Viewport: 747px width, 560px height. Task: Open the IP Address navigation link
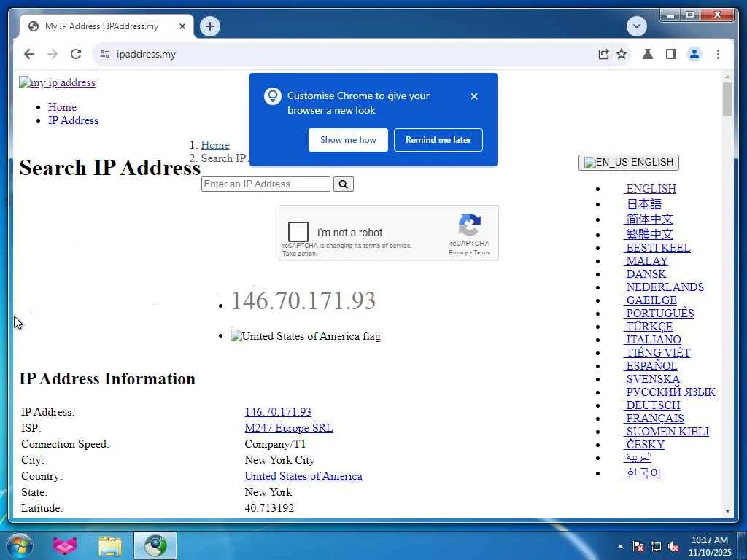pos(73,120)
